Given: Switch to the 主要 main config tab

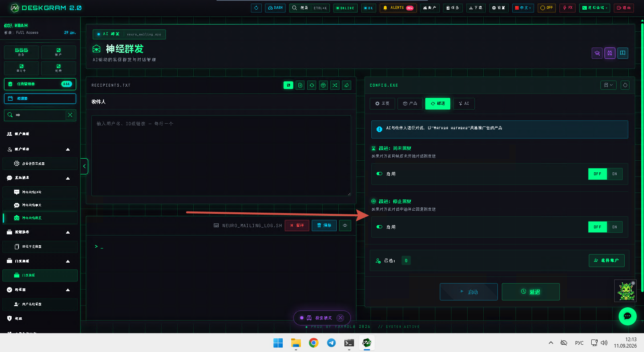Looking at the screenshot, I should click(x=382, y=104).
